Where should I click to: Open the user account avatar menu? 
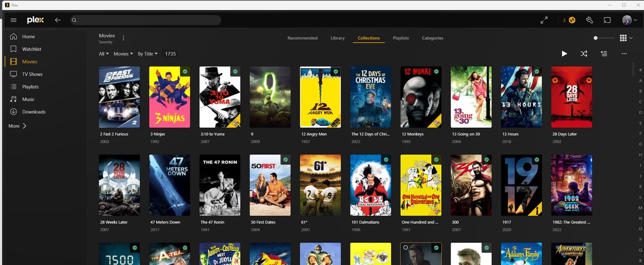[629, 20]
